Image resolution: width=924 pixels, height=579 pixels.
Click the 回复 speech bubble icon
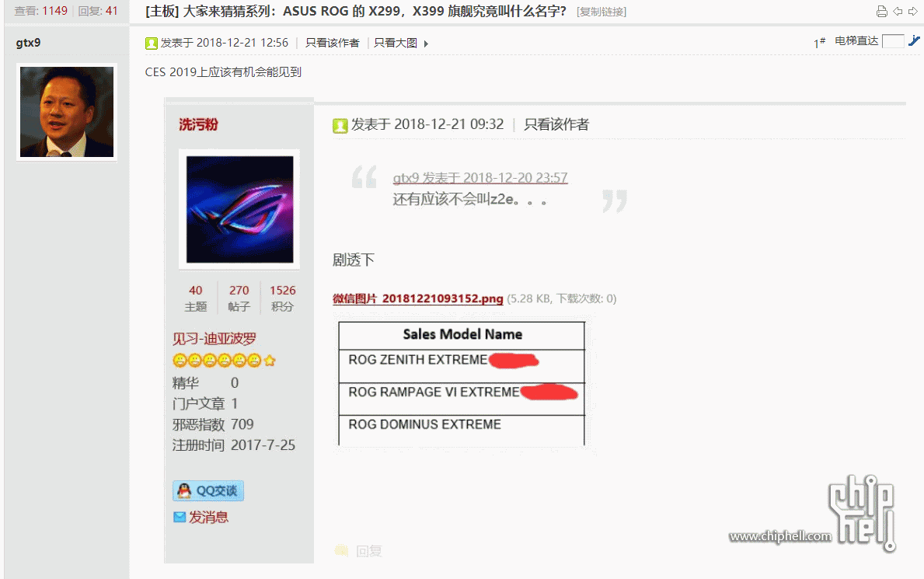tap(341, 551)
